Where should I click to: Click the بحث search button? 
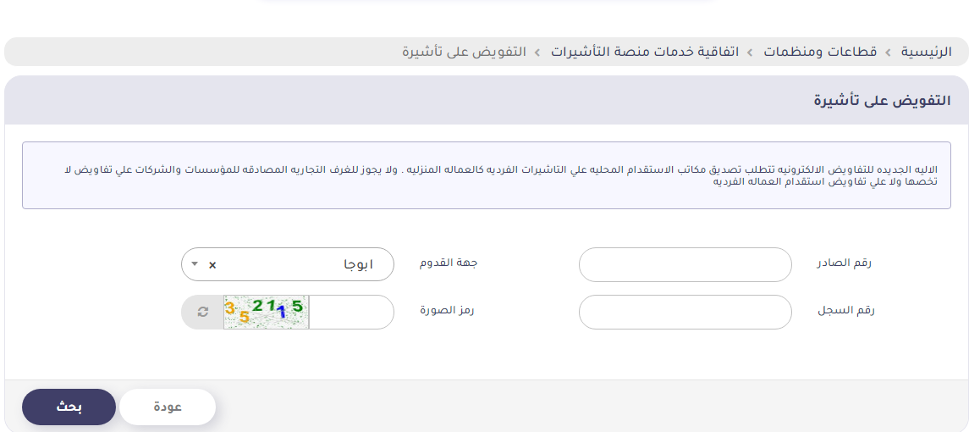[x=69, y=407]
